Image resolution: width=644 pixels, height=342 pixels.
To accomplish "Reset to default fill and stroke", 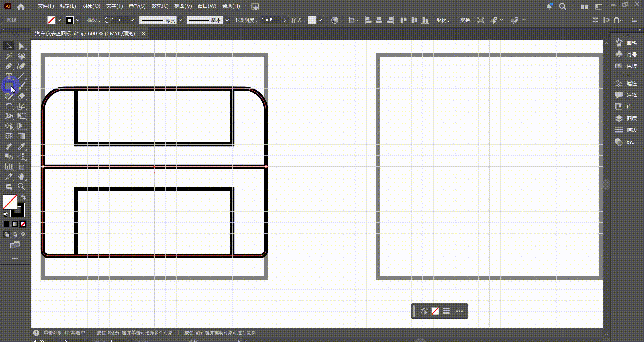I will [5, 215].
